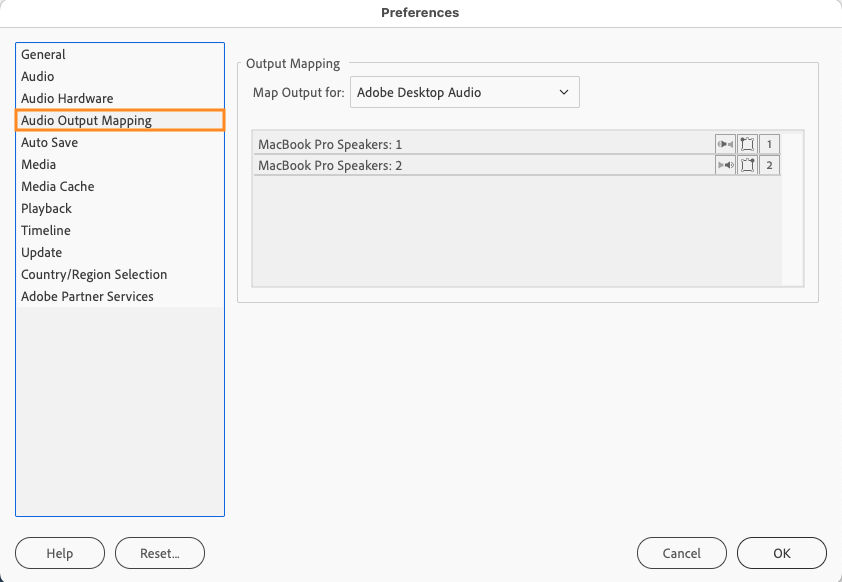Viewport: 842px width, 582px height.
Task: Click the channel grid icon beside MacBook Pro Speakers 2
Action: tap(747, 165)
